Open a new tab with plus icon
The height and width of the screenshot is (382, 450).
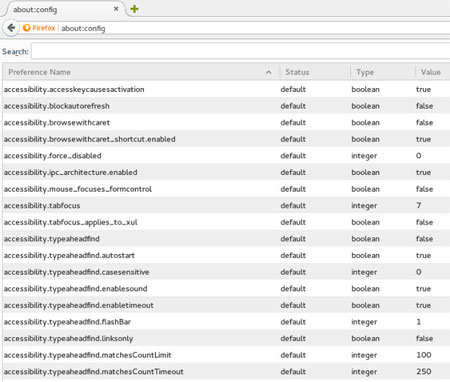134,9
